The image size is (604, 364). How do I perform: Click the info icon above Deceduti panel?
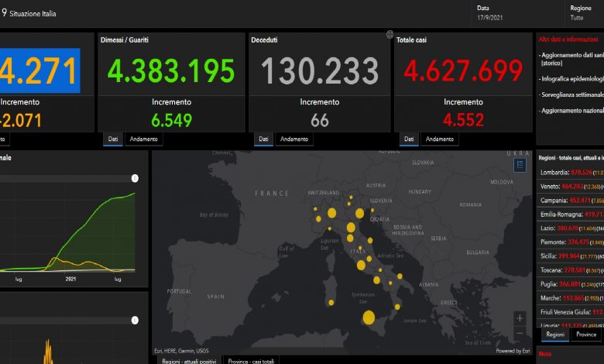[x=390, y=35]
